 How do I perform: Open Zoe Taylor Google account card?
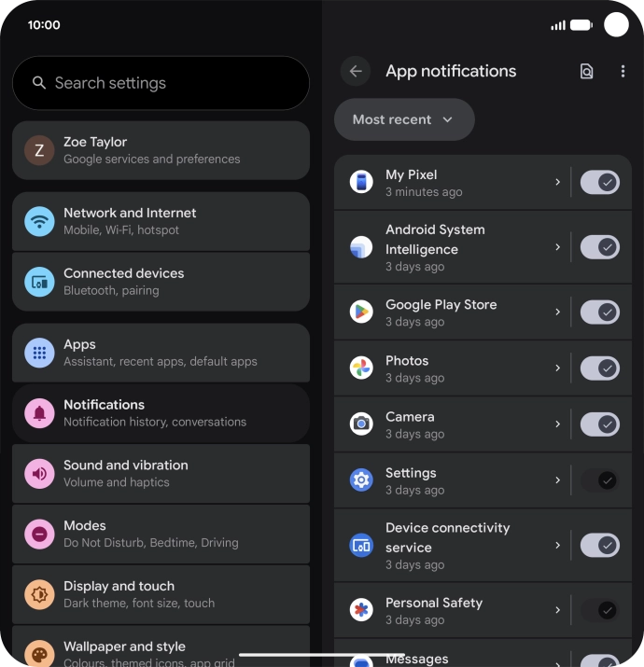point(161,150)
